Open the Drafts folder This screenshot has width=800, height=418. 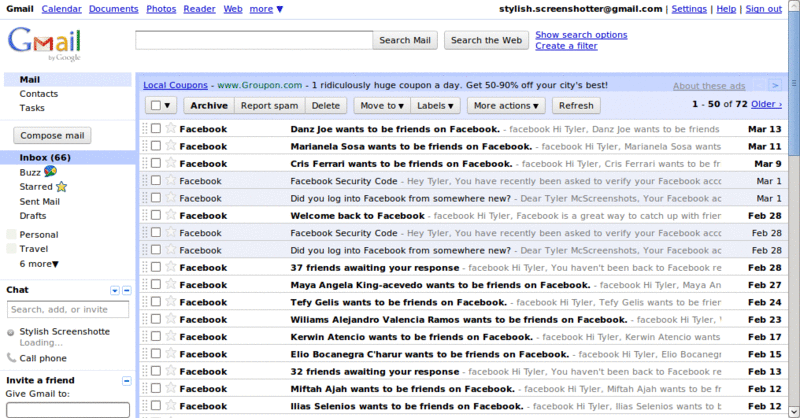click(x=33, y=216)
